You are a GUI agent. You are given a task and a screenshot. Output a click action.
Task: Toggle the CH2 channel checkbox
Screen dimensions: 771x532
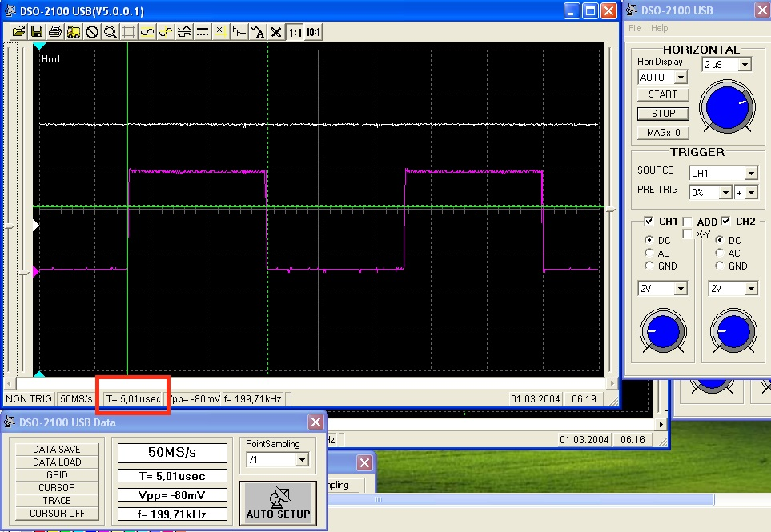(725, 221)
